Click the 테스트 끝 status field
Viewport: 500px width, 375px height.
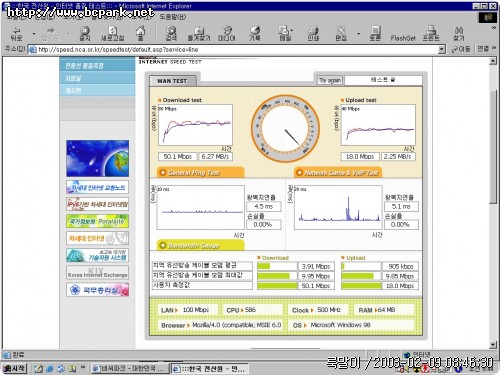(383, 80)
